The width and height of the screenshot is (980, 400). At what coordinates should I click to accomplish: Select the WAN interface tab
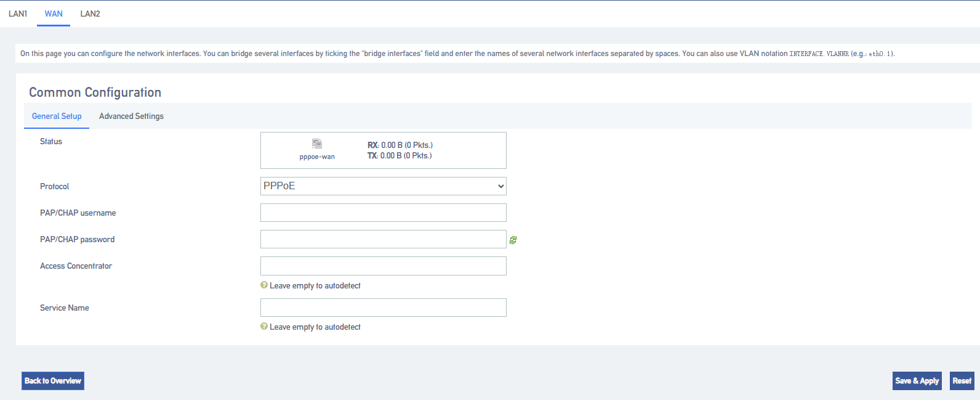pos(54,14)
